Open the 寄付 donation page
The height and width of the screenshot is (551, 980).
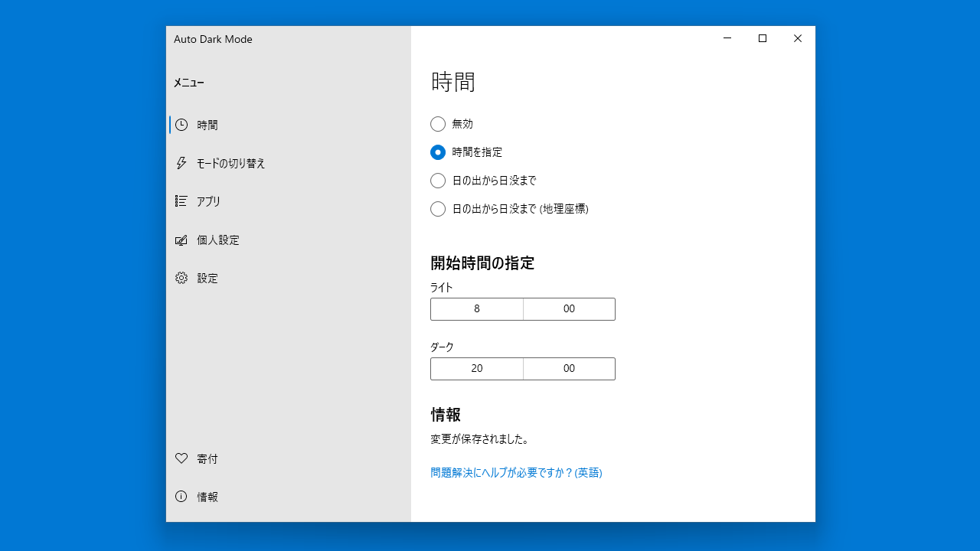click(x=289, y=458)
